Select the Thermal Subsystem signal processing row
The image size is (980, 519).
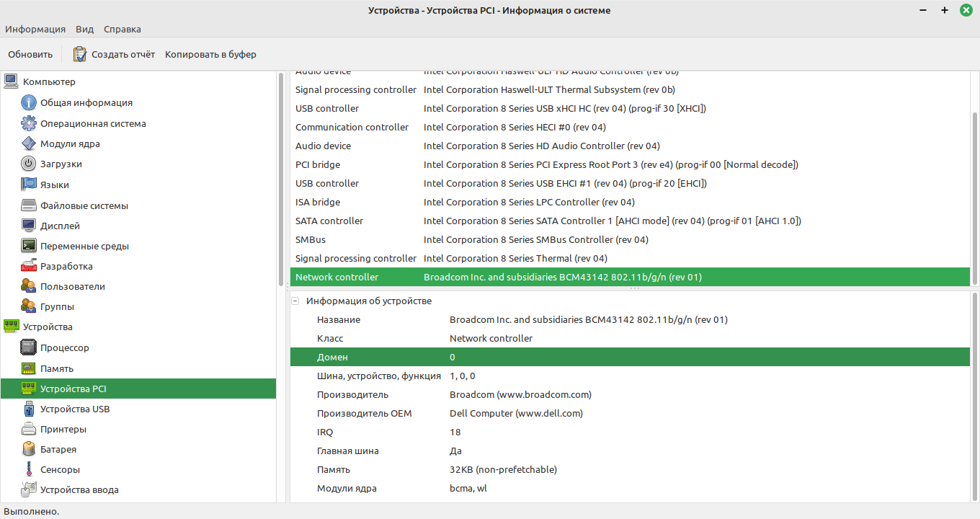coord(630,89)
